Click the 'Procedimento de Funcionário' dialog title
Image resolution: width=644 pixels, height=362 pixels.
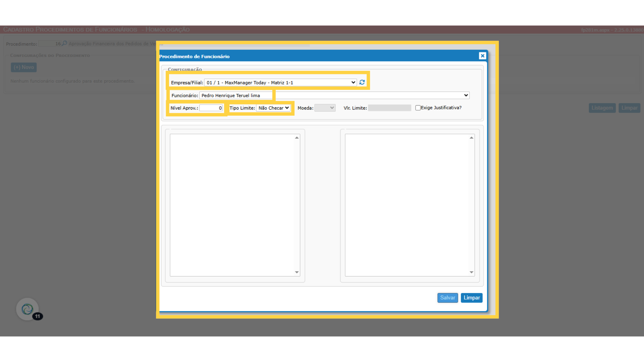click(194, 56)
